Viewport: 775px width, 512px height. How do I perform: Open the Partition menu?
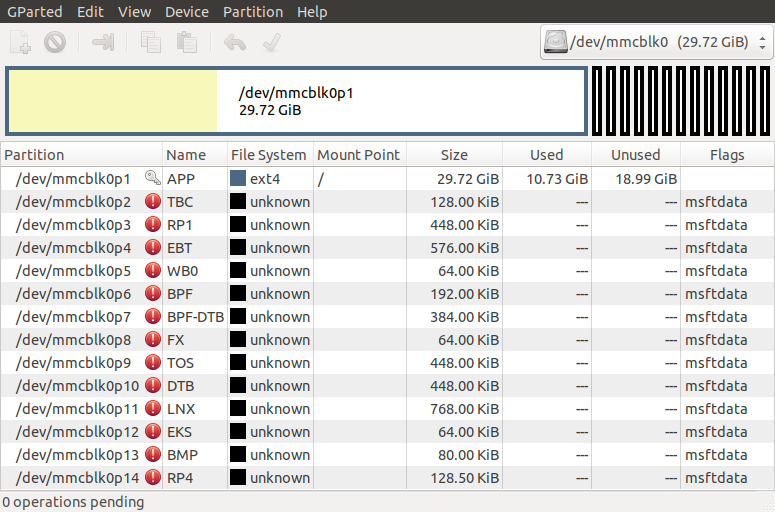[253, 11]
